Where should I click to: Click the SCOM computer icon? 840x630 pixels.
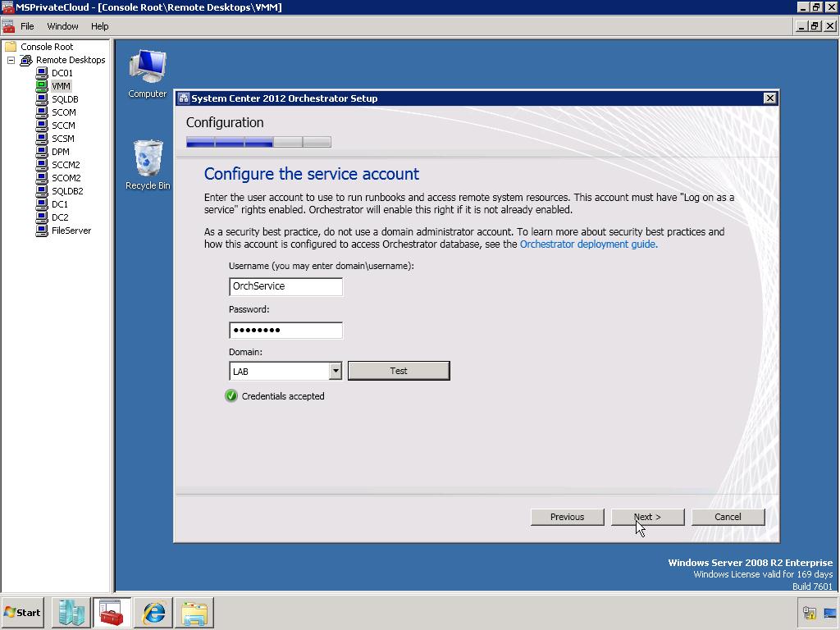42,112
